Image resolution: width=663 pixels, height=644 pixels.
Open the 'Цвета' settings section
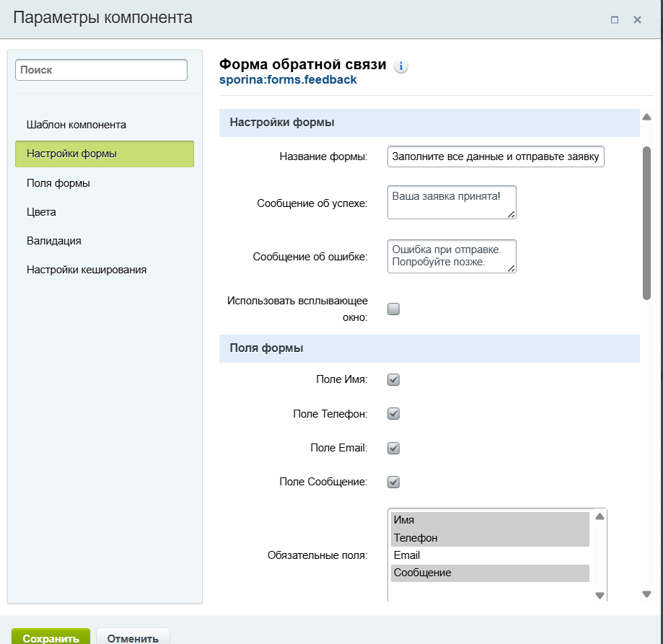coord(41,212)
